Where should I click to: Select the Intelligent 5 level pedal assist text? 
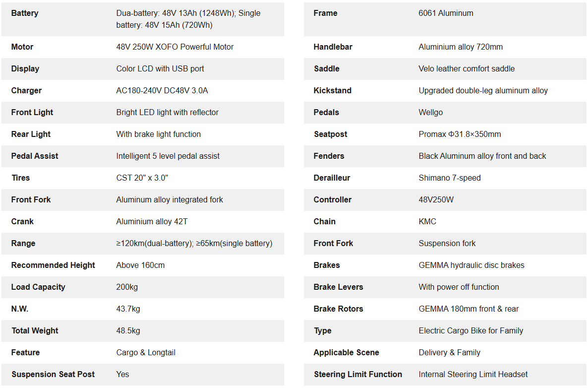[x=168, y=156]
